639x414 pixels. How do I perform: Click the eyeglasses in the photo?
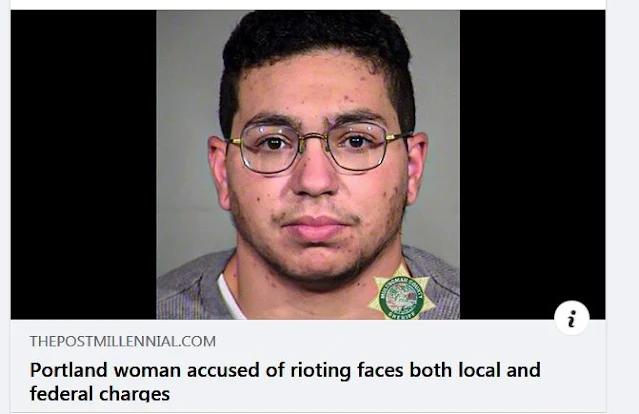coord(315,148)
